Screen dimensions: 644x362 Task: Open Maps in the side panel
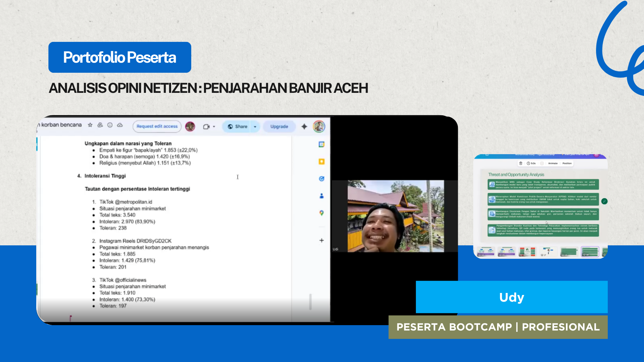(321, 213)
